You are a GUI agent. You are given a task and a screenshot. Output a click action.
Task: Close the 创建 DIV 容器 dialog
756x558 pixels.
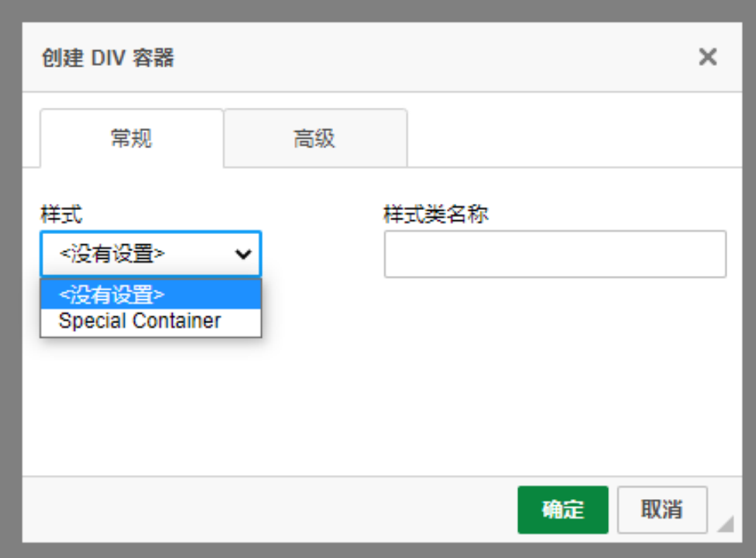tap(707, 57)
